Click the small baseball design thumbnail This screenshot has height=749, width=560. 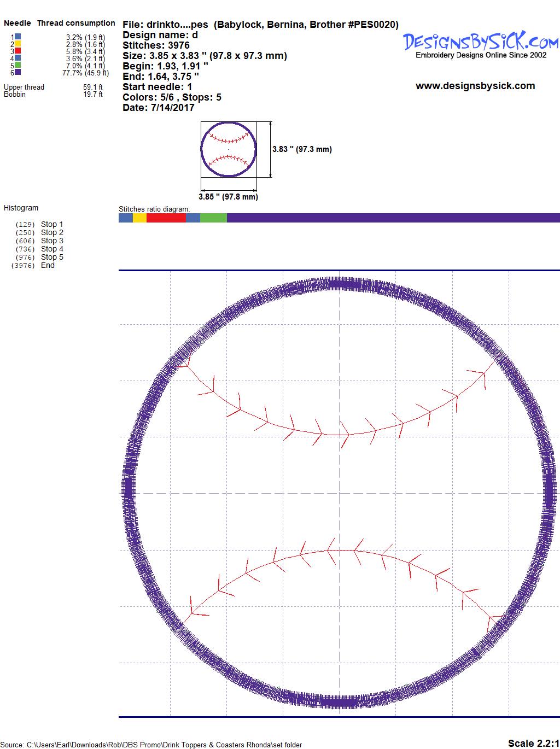pyautogui.click(x=229, y=149)
